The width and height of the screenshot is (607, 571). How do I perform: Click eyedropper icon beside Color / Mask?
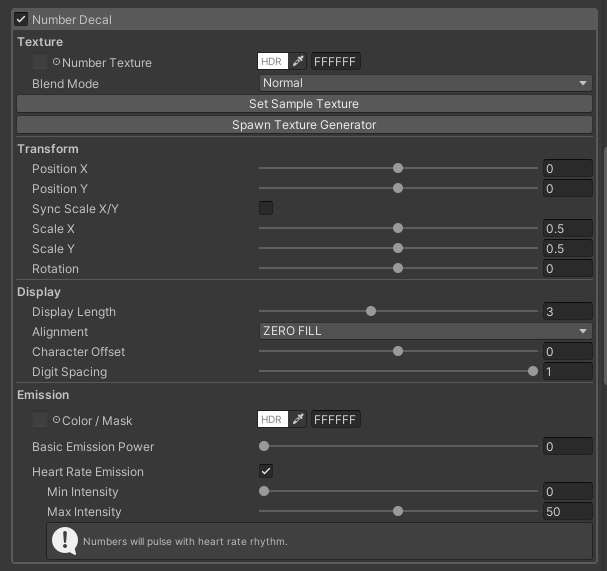299,419
